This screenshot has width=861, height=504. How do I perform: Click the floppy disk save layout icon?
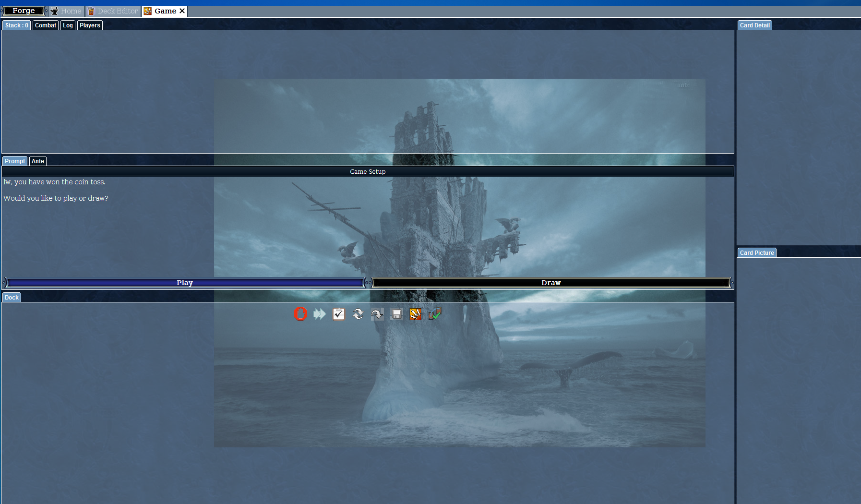396,314
